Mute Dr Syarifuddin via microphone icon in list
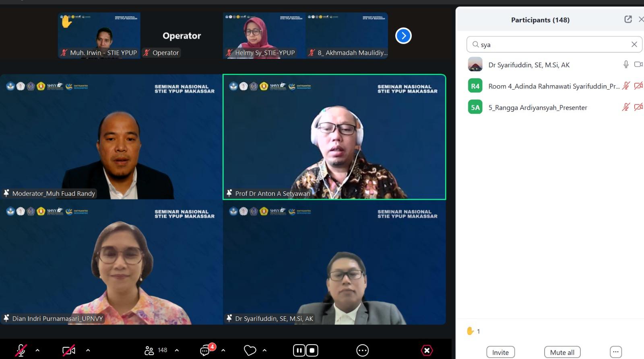The height and width of the screenshot is (359, 644). 626,64
